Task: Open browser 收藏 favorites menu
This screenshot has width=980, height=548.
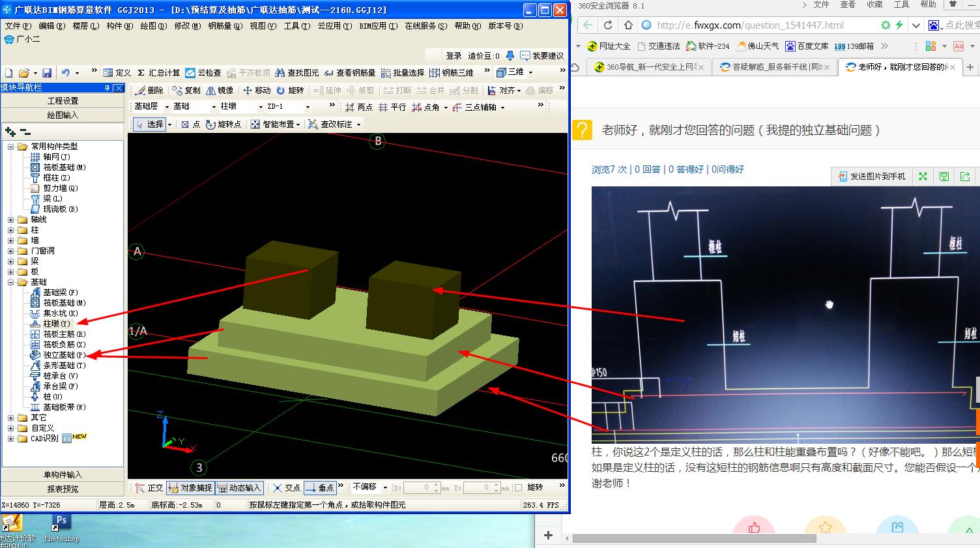Action: tap(875, 5)
